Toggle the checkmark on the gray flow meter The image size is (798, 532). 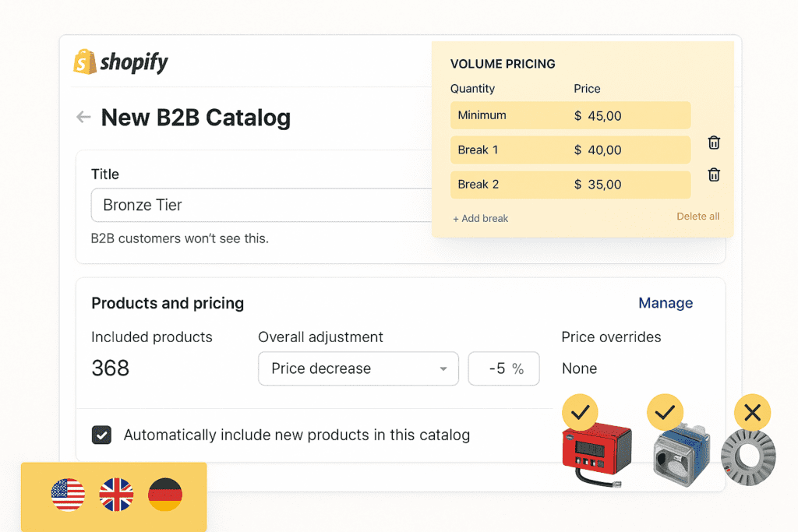pyautogui.click(x=666, y=412)
